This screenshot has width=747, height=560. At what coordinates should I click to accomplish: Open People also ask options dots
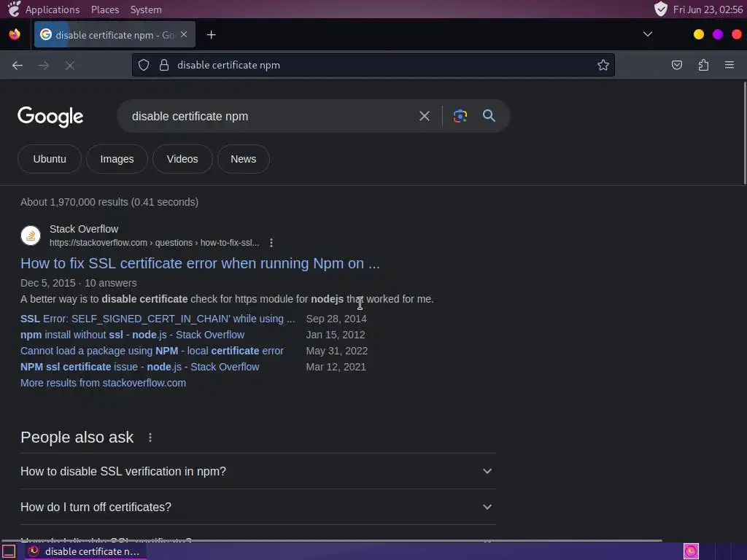(150, 437)
